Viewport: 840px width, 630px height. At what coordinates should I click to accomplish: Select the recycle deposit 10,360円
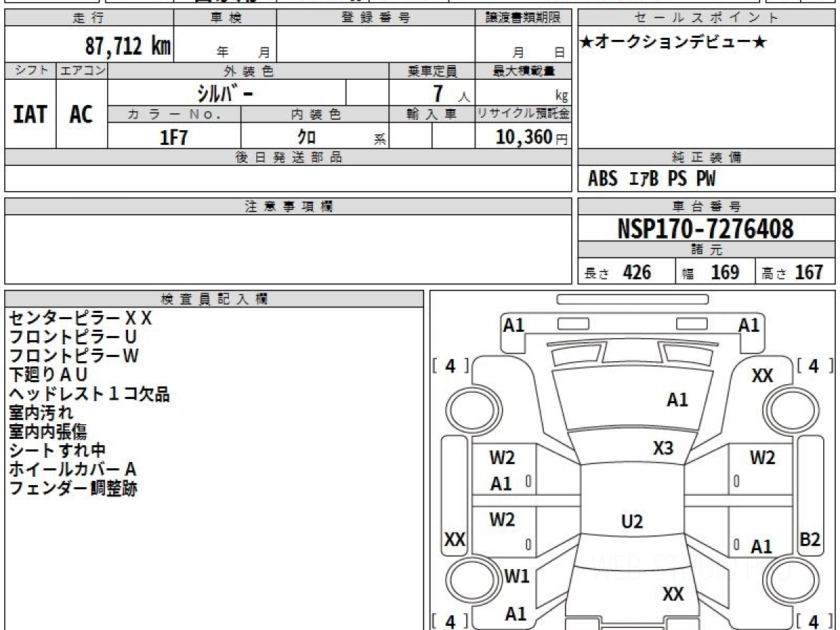pos(532,137)
